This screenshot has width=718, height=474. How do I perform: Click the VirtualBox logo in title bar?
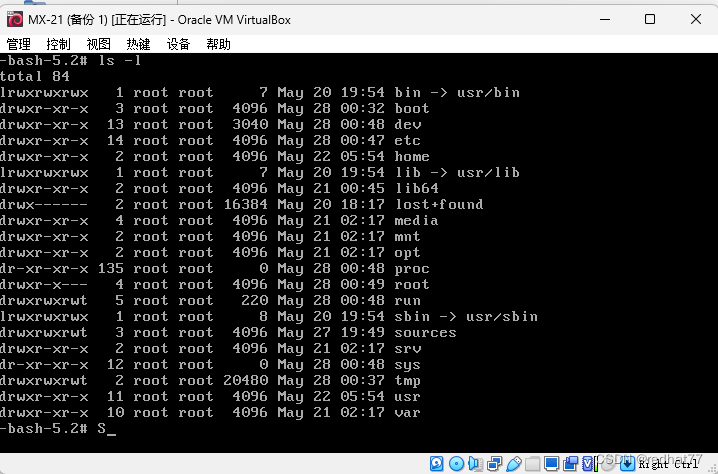coord(15,20)
